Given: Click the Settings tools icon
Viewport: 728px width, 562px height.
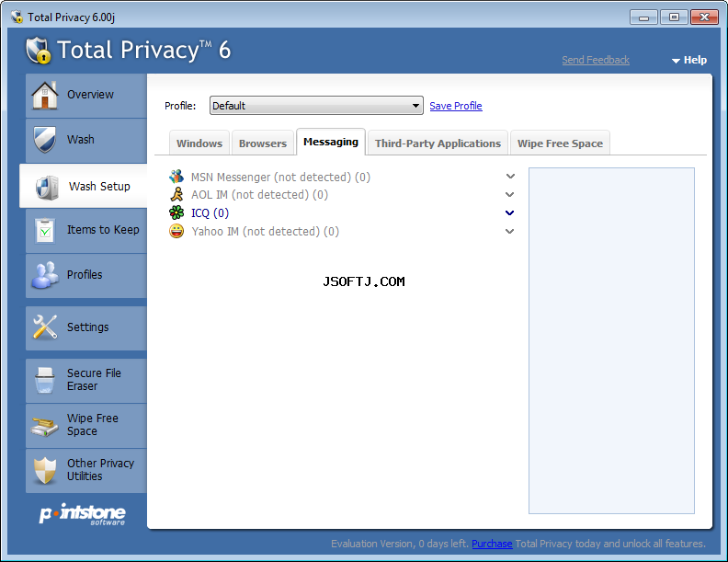Looking at the screenshot, I should pos(44,327).
